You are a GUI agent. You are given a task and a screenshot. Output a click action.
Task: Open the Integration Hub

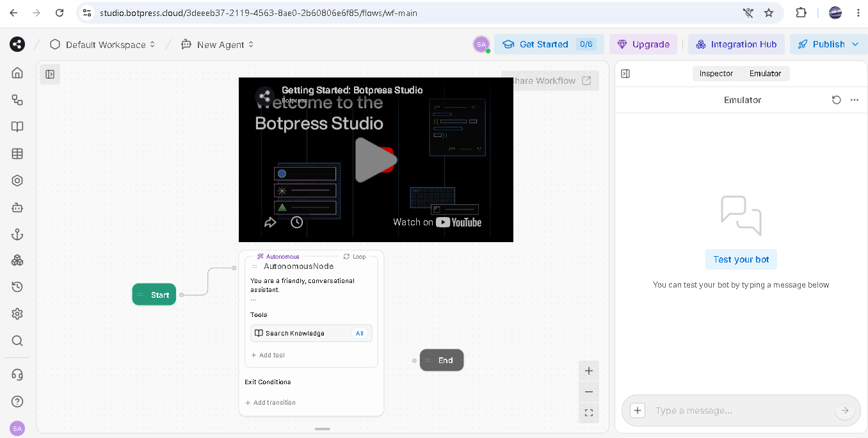[736, 44]
